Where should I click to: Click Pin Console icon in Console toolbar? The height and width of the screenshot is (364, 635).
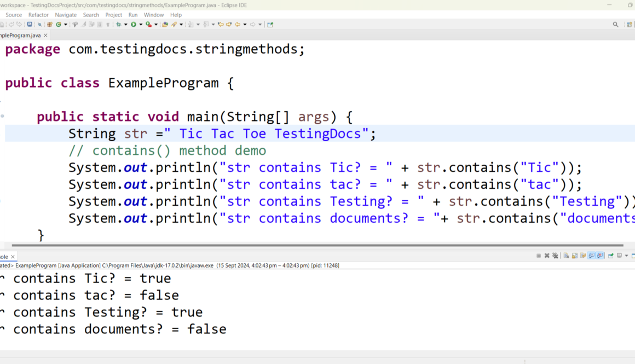(x=610, y=256)
